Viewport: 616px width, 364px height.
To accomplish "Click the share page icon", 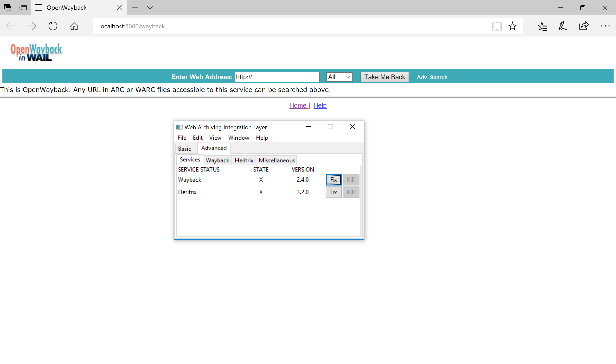I will click(584, 26).
